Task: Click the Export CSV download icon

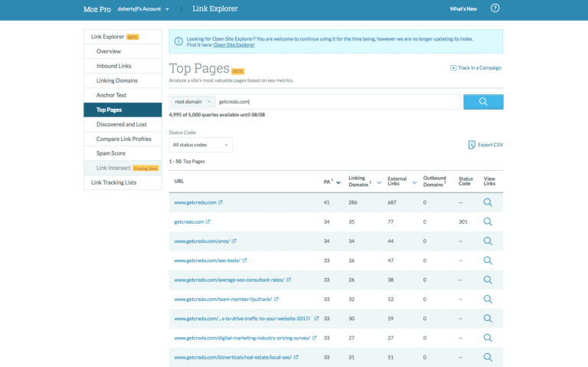Action: (x=472, y=145)
